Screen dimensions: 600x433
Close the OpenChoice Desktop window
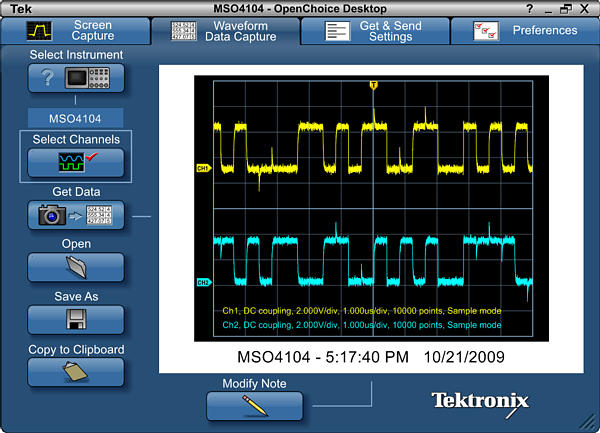point(584,9)
